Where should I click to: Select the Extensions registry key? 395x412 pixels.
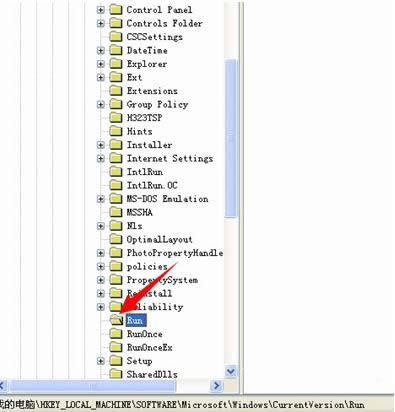pos(152,91)
